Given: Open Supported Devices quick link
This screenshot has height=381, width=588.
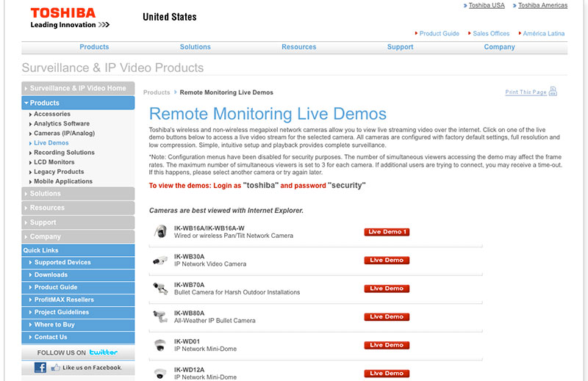Looking at the screenshot, I should click(x=78, y=262).
